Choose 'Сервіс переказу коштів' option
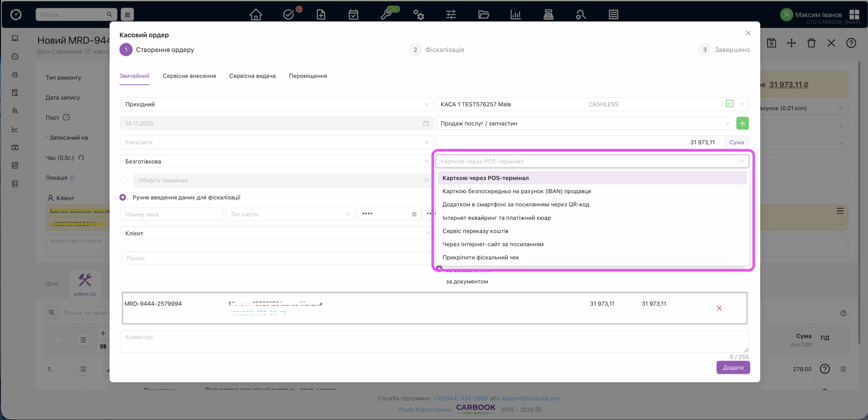Image resolution: width=868 pixels, height=420 pixels. pyautogui.click(x=475, y=231)
